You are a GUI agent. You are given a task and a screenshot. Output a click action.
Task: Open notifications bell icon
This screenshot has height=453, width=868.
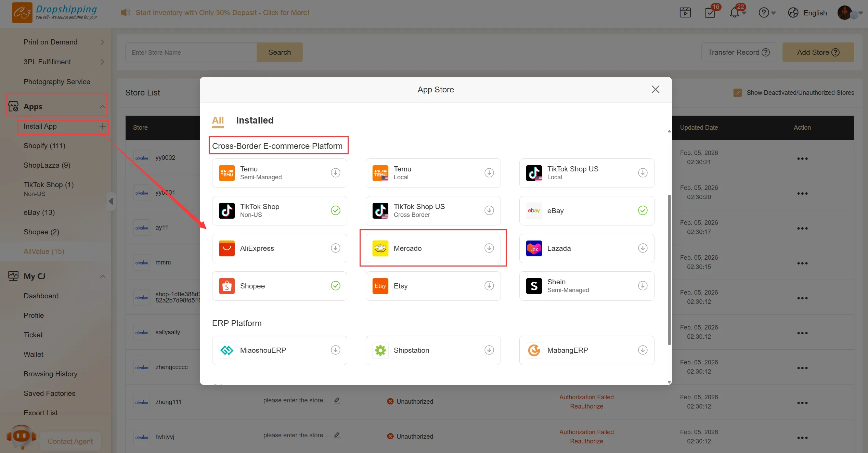coord(734,13)
